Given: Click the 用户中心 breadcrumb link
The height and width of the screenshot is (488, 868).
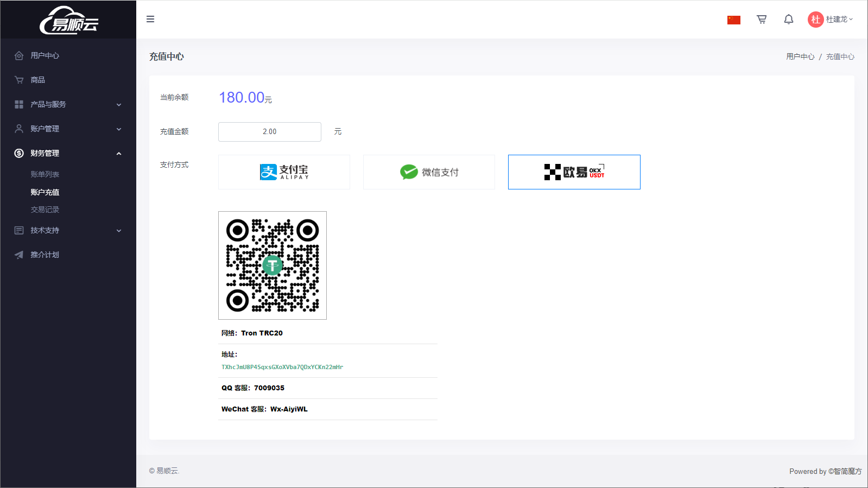Looking at the screenshot, I should (x=800, y=56).
